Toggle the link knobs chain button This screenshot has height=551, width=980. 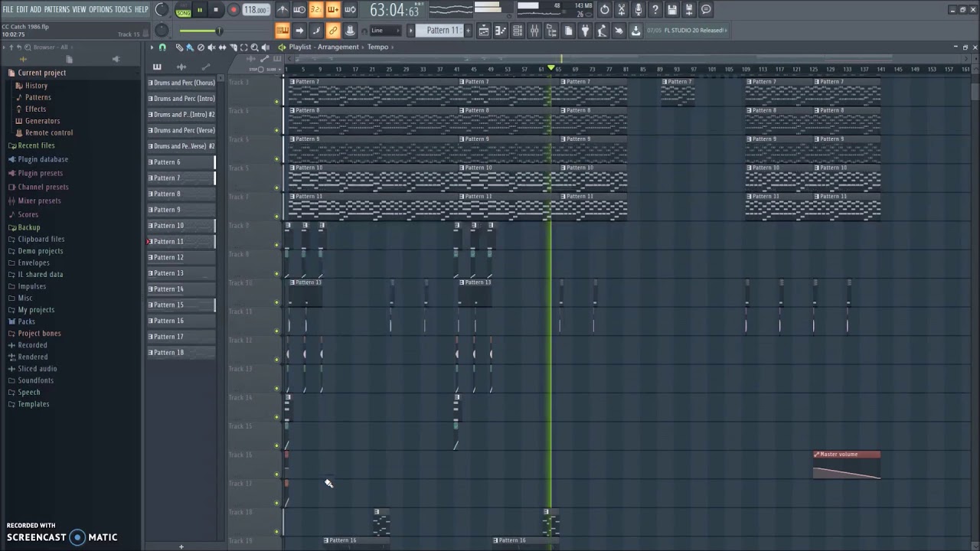point(333,31)
